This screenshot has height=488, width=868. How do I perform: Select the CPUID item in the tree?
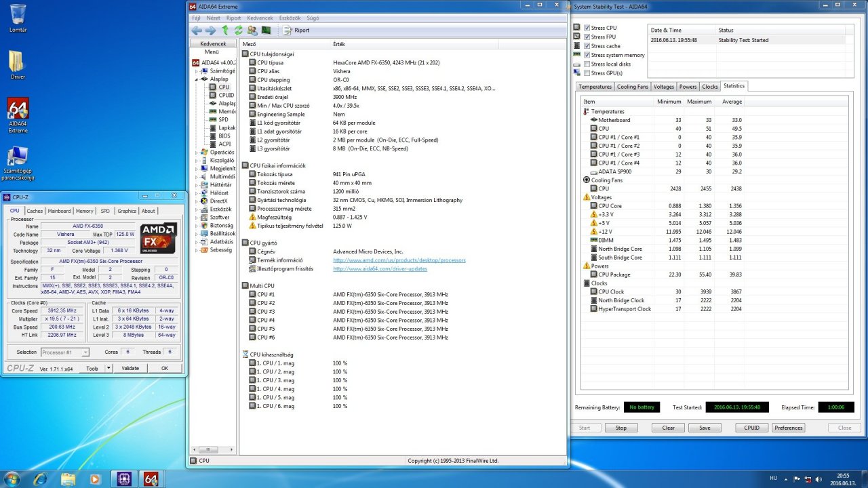[x=226, y=96]
